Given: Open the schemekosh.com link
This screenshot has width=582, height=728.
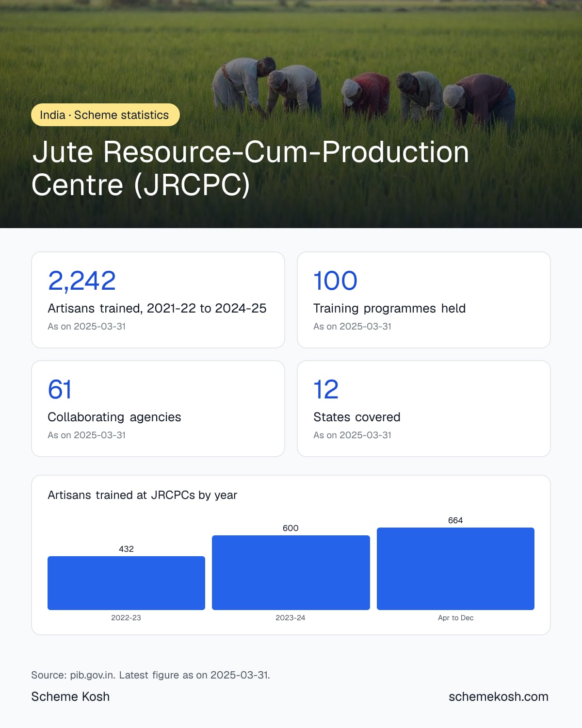Looking at the screenshot, I should coord(499,696).
